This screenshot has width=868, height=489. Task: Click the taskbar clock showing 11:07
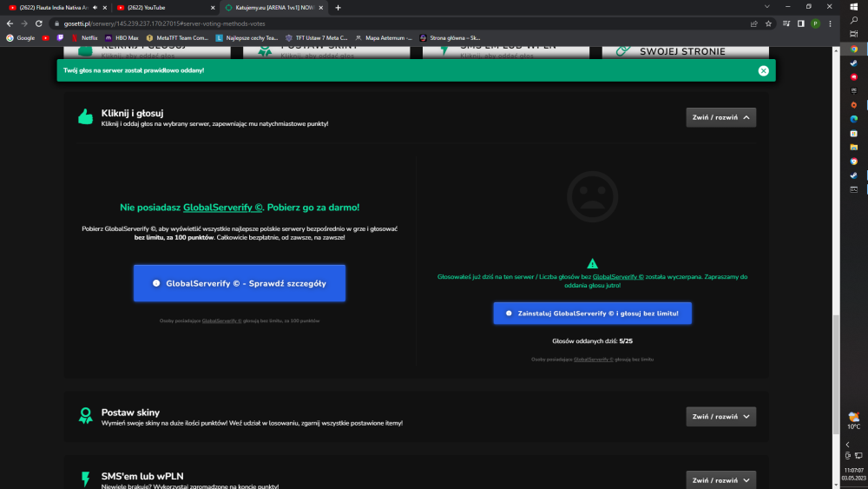tap(854, 474)
